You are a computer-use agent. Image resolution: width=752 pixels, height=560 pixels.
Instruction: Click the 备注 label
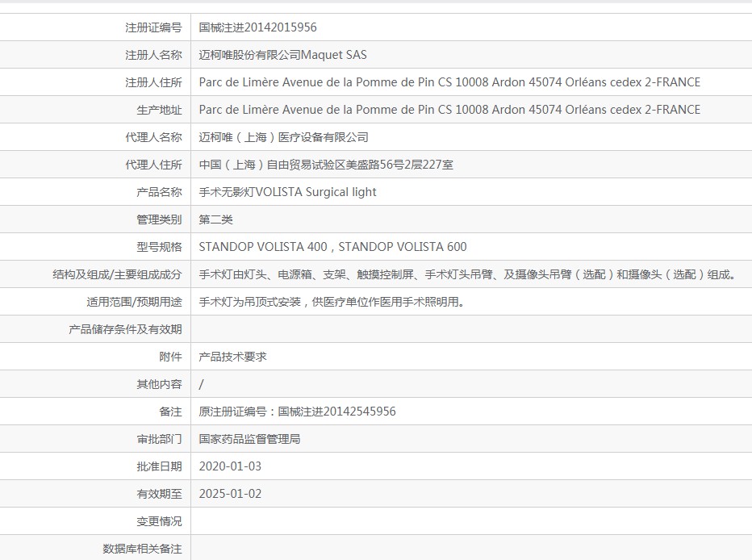171,412
